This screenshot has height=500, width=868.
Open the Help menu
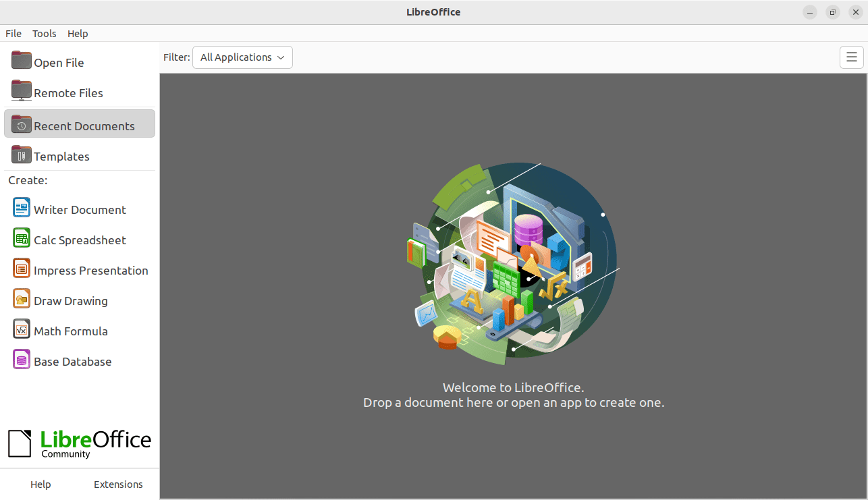[78, 33]
